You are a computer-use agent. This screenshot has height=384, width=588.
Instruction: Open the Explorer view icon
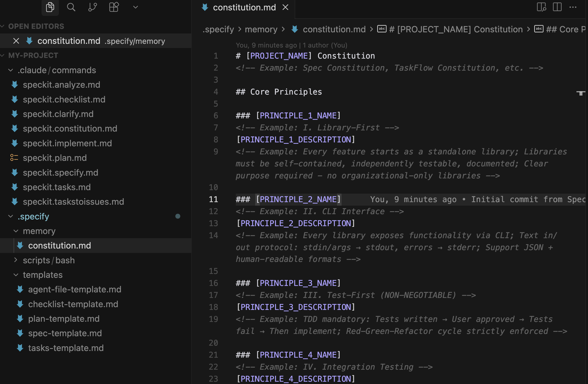[50, 7]
